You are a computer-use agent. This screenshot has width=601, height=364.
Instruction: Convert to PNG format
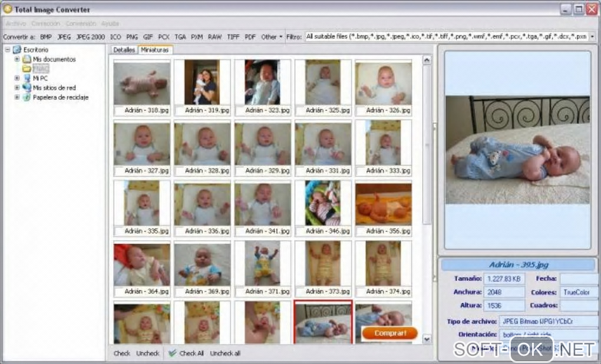(132, 37)
